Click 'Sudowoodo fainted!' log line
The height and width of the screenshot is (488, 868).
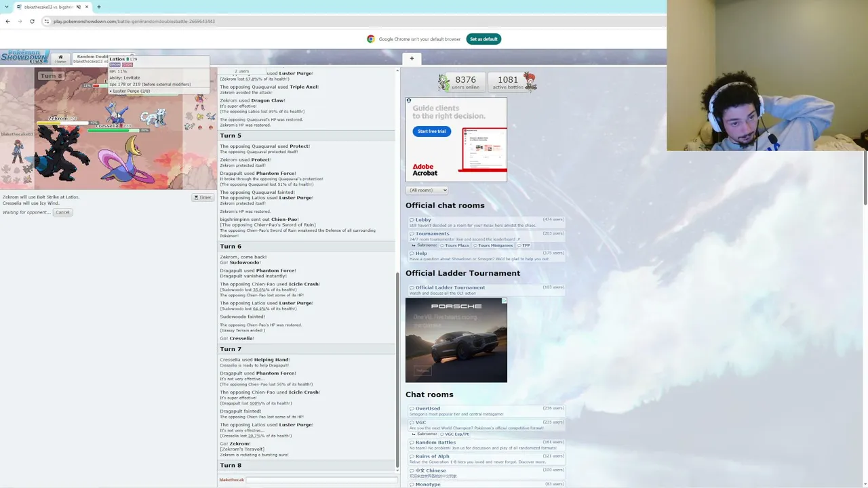coord(242,317)
